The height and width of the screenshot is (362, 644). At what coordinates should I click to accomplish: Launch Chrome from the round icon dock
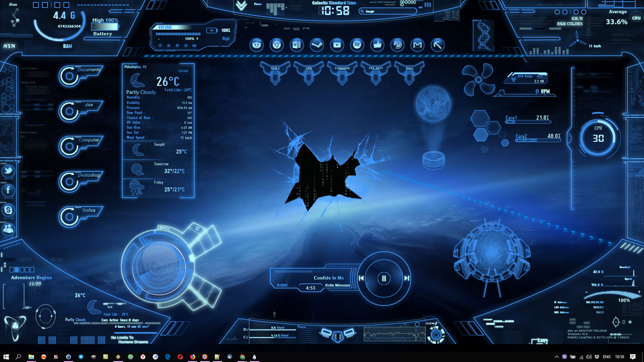click(x=277, y=45)
